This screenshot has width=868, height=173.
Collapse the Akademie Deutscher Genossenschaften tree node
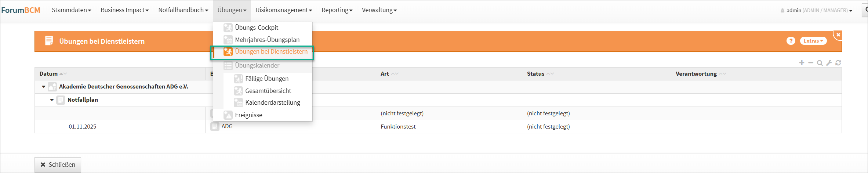pos(44,87)
